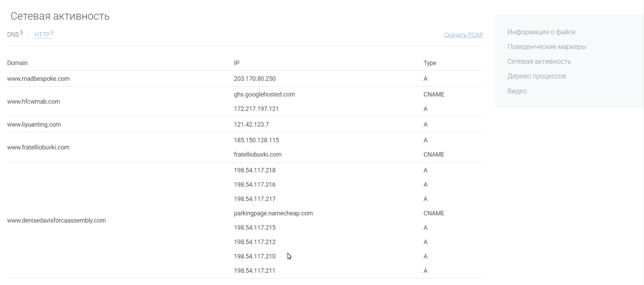Image resolution: width=644 pixels, height=285 pixels.
Task: Click the Type column header
Action: point(429,63)
